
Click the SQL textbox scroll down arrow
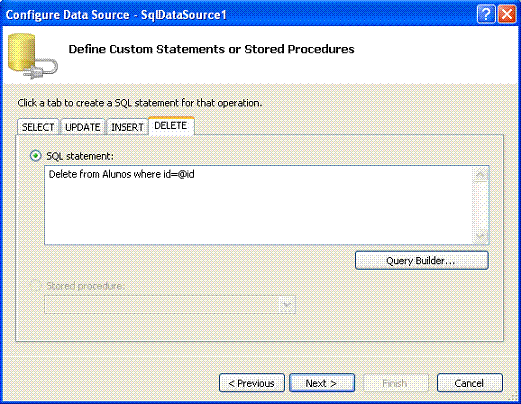(x=481, y=236)
